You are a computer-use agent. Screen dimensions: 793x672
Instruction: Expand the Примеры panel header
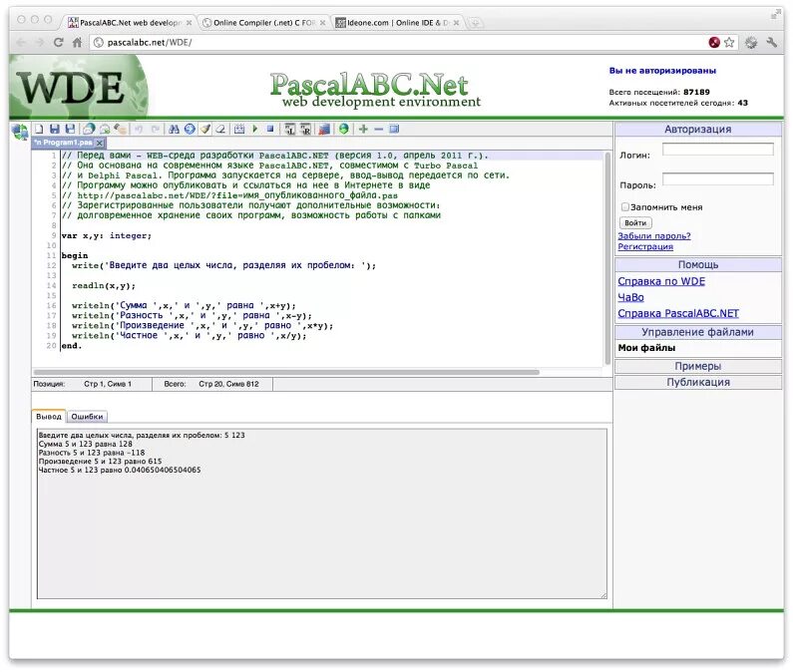[x=698, y=366]
